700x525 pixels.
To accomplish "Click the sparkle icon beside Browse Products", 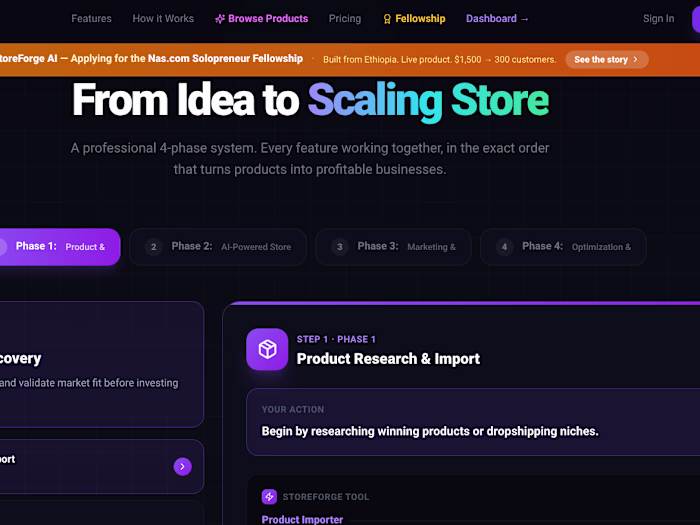I will pyautogui.click(x=220, y=19).
